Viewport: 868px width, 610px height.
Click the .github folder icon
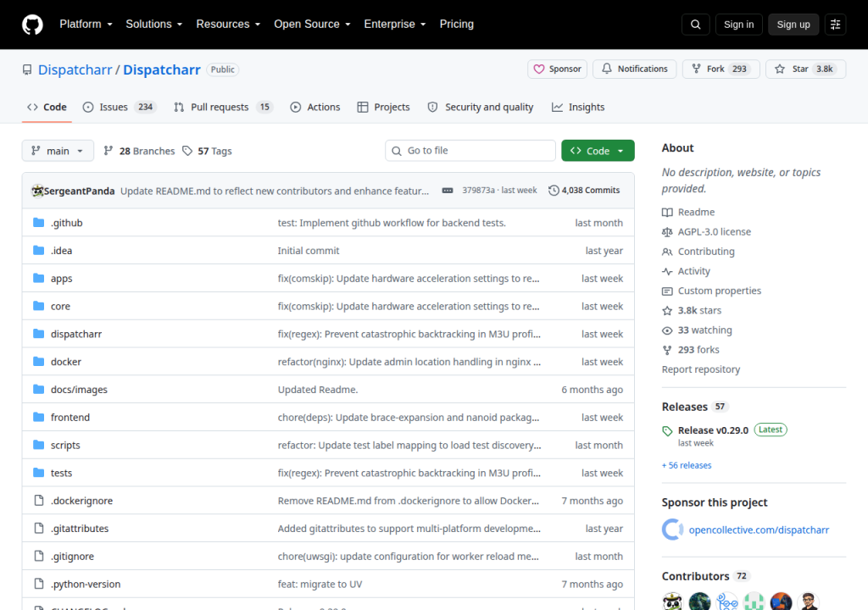(38, 223)
